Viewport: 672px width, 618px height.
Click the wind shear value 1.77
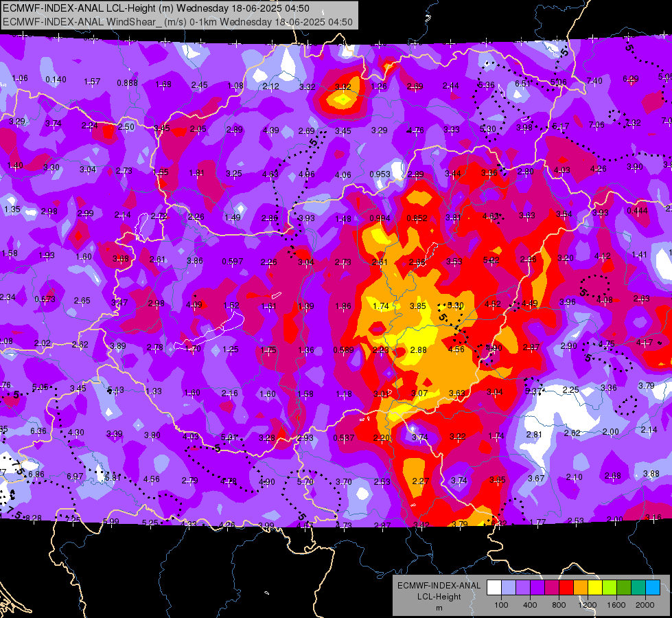pyautogui.click(x=538, y=522)
